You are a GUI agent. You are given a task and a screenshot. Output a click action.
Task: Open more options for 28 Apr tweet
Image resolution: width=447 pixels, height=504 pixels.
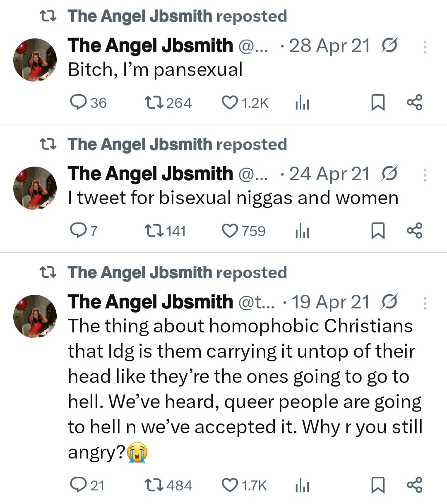(425, 47)
